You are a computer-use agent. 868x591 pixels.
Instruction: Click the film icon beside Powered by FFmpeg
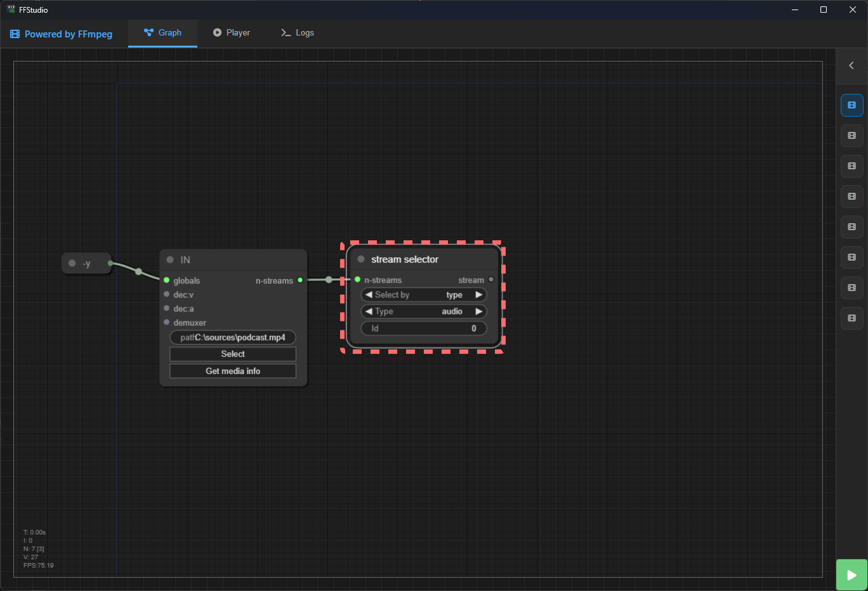[x=15, y=34]
